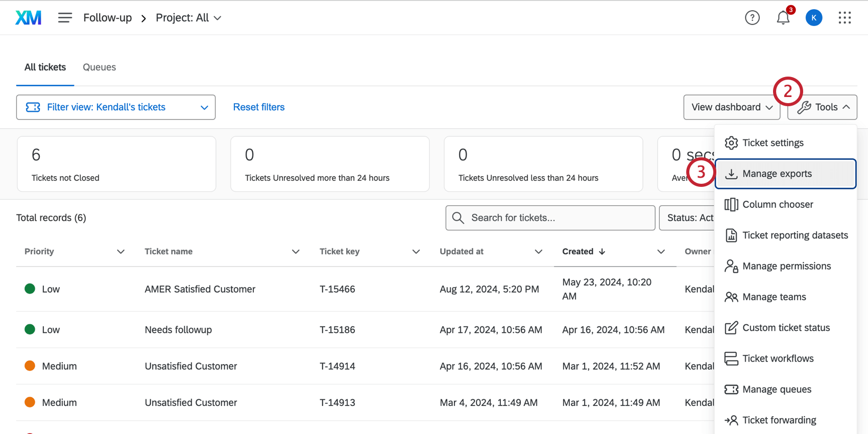Click the user account avatar K
Viewport: 868px width, 434px height.
(813, 18)
